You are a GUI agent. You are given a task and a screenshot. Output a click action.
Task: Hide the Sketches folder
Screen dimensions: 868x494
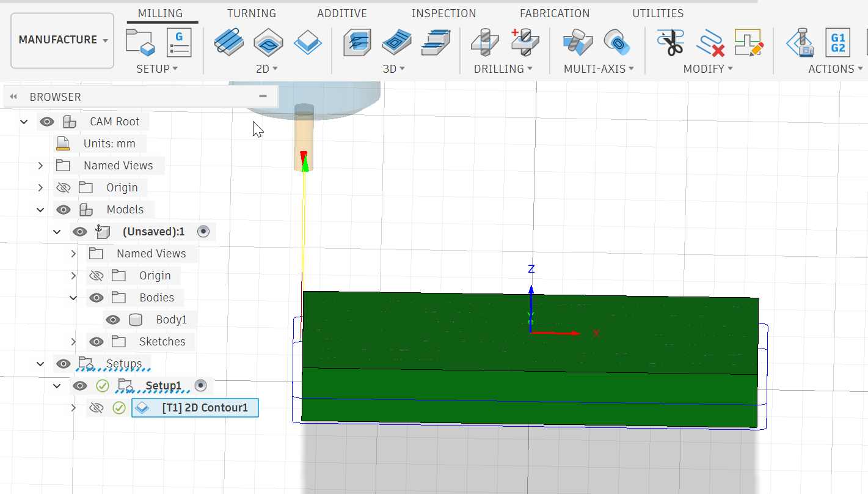click(97, 342)
